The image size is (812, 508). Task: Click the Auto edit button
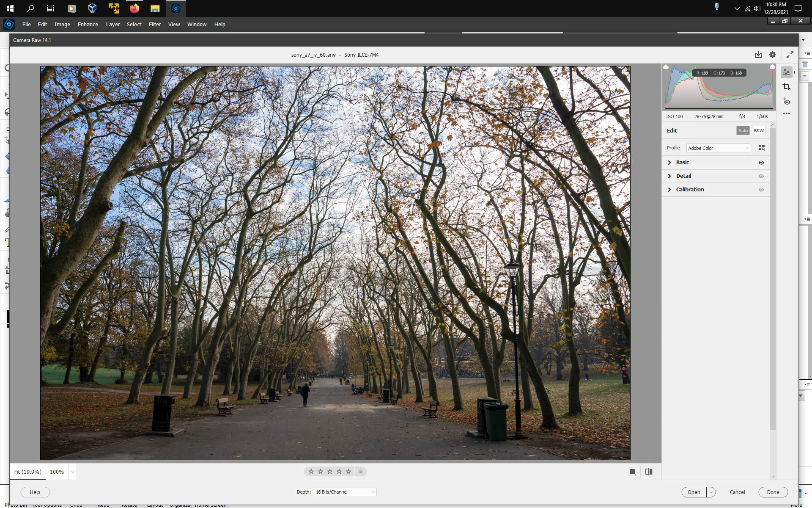click(x=743, y=130)
